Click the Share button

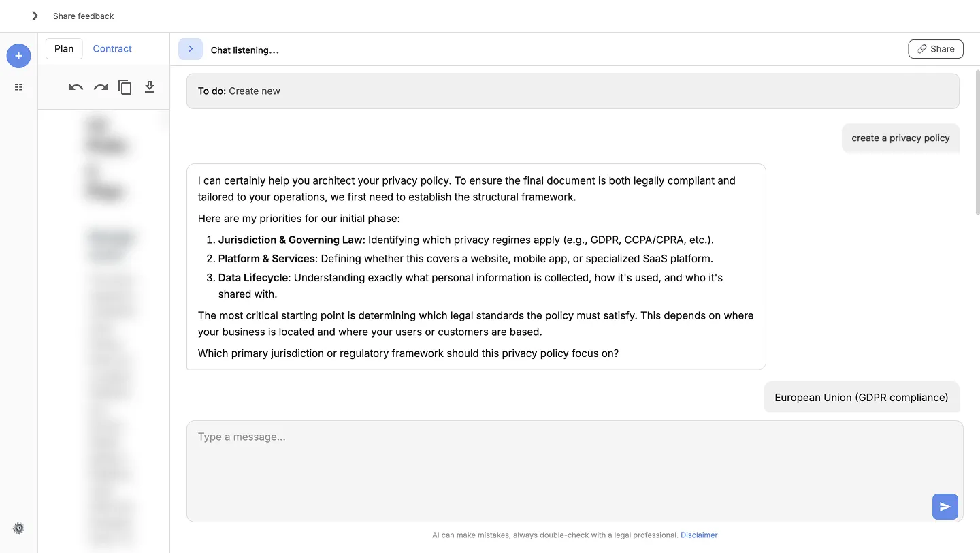pyautogui.click(x=936, y=49)
